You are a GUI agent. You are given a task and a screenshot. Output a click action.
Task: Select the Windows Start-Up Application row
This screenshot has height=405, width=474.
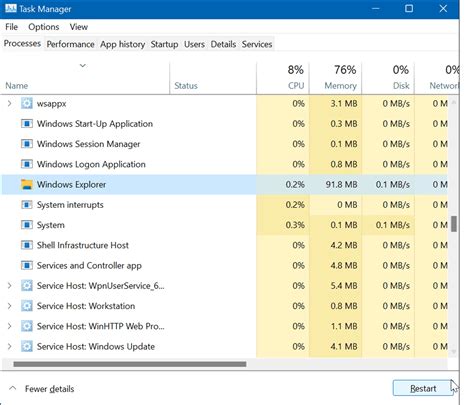pos(225,124)
